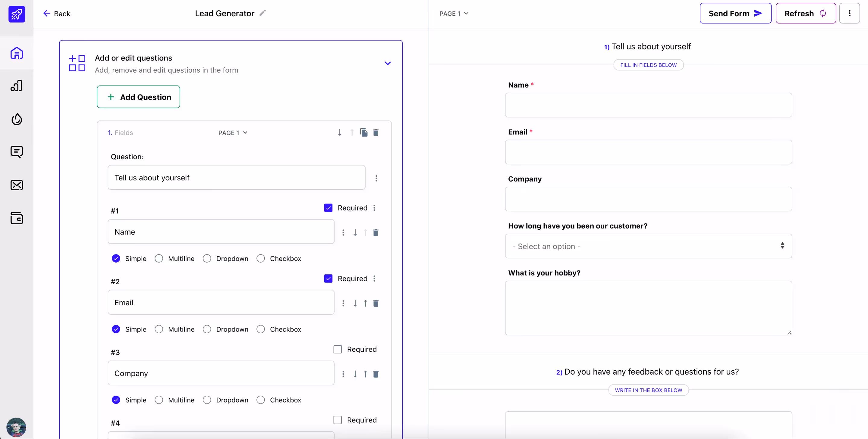Edit the Lead Generator title with pencil icon

coord(263,13)
